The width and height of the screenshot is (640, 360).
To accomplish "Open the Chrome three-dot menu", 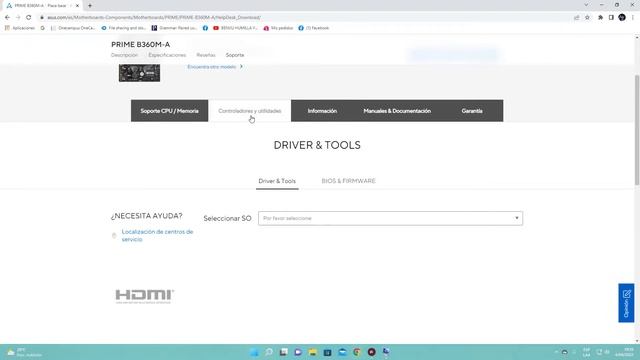I will [633, 18].
